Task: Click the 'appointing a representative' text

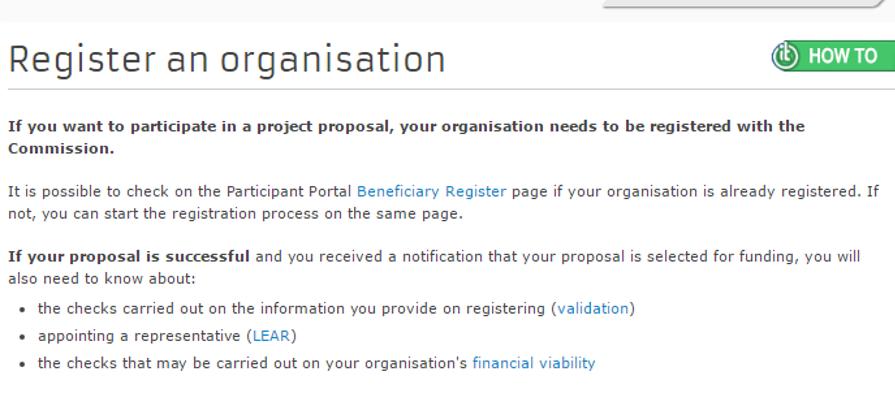Action: click(139, 336)
